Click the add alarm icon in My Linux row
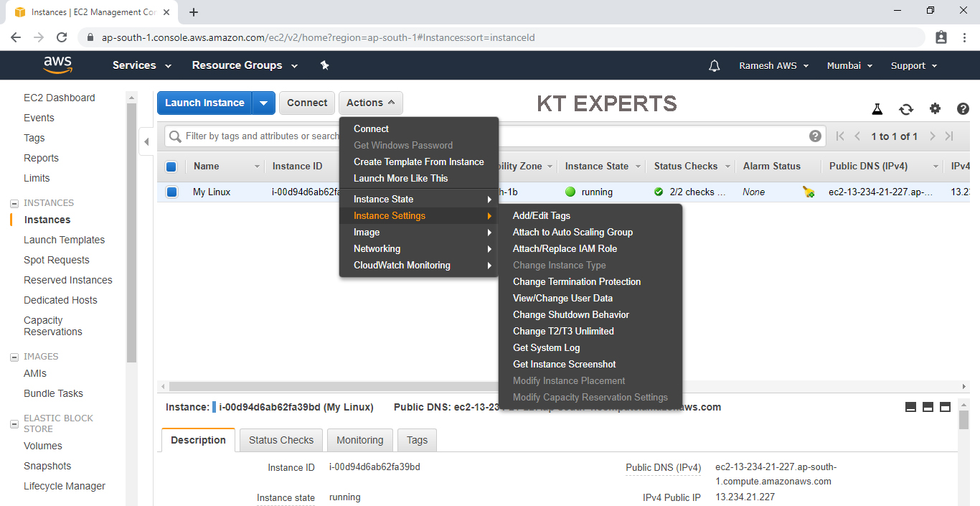Viewport: 980px width, 506px height. pyautogui.click(x=809, y=192)
